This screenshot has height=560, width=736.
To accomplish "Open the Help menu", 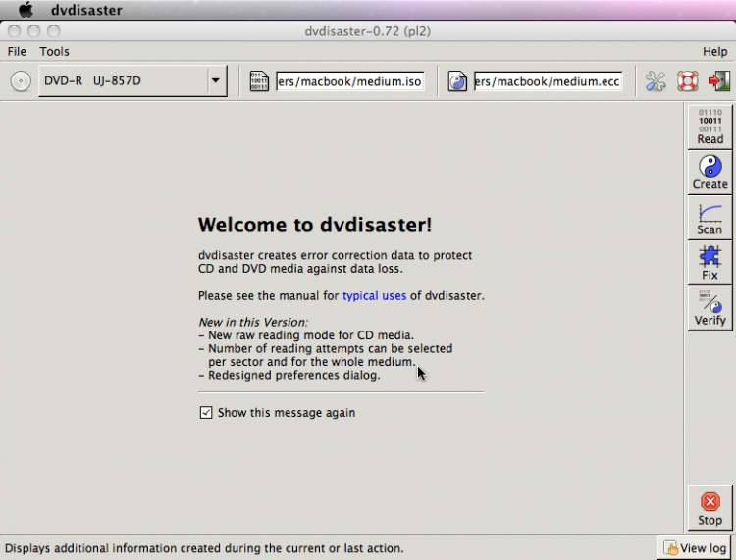I will click(714, 51).
